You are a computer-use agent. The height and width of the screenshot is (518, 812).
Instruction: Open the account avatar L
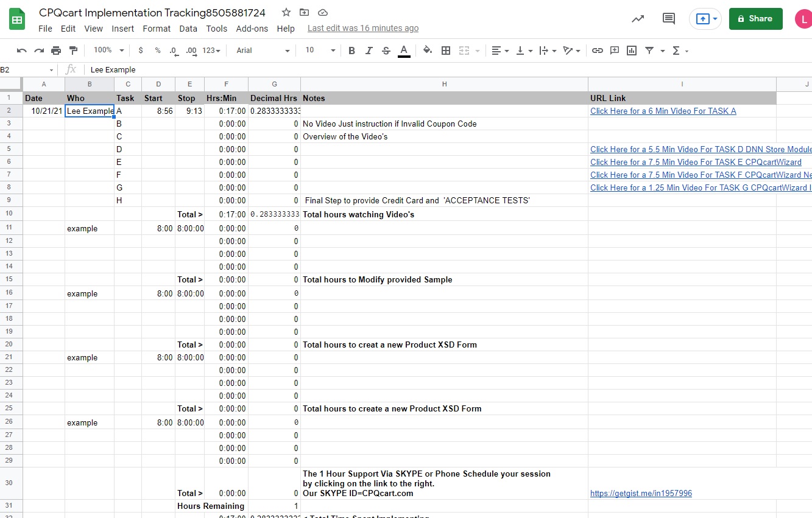pos(804,19)
